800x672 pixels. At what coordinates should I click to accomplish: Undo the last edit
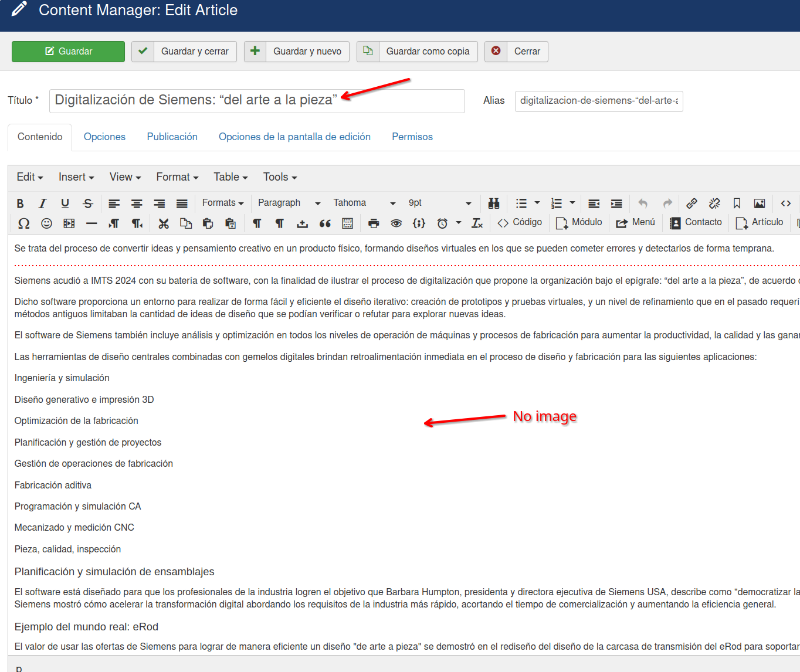(x=643, y=203)
